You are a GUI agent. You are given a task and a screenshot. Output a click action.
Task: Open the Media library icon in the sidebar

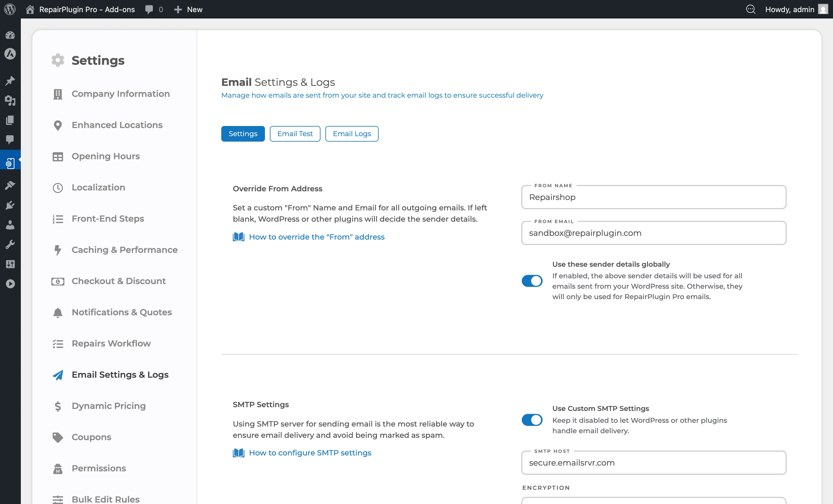click(10, 101)
